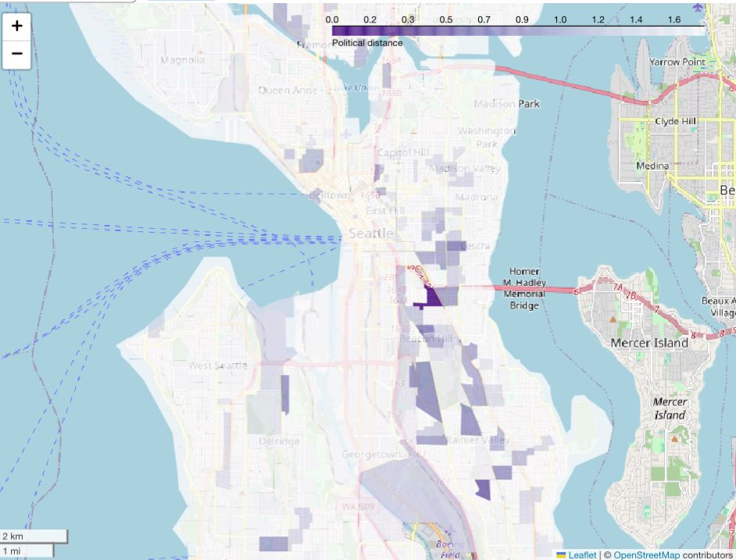
Task: Click the seaplane icon near Lake Union
Action: 347,134
